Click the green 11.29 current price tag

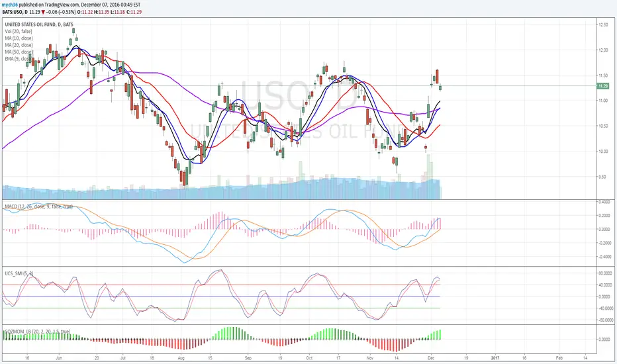[603, 86]
